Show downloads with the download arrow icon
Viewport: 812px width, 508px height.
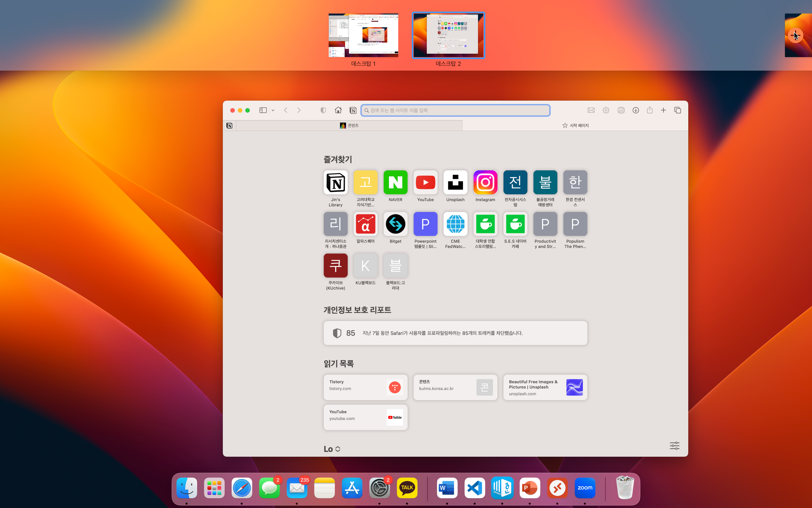tap(636, 110)
